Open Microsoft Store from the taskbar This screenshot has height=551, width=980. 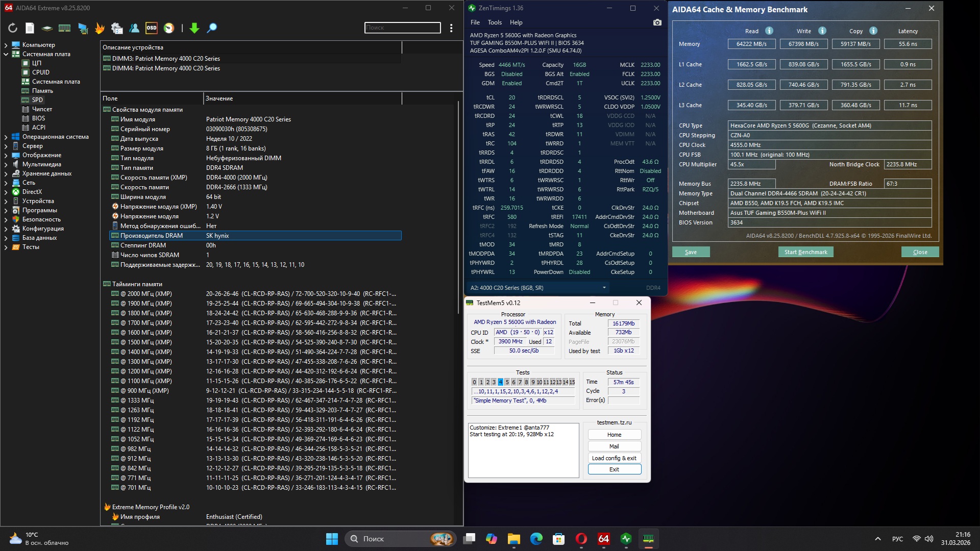click(x=559, y=539)
